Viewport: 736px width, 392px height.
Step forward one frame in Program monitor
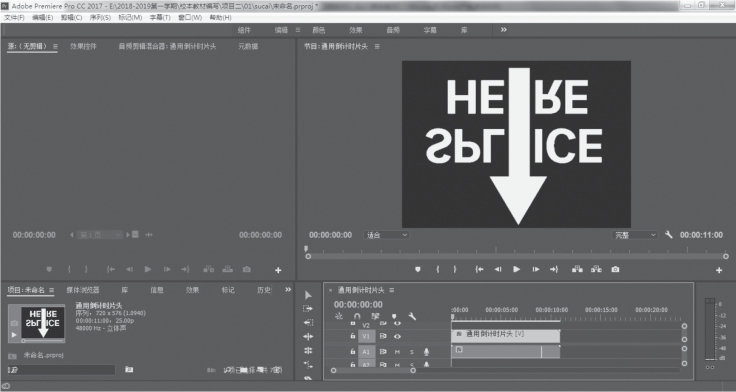pos(536,269)
